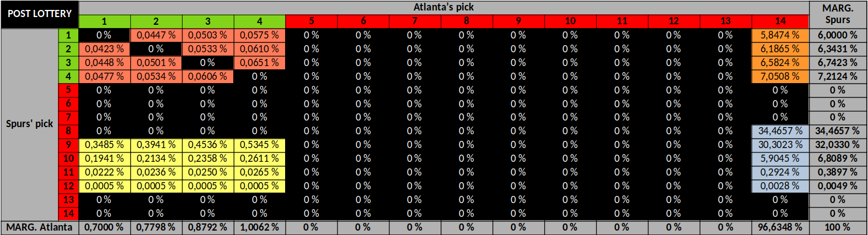Click the marginal total 96,6348 %
The image size is (868, 235).
coord(780,227)
